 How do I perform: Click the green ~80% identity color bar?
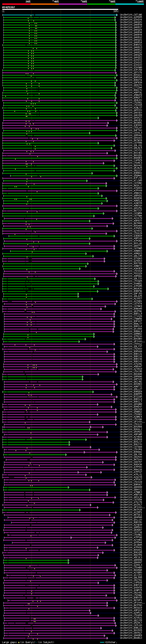tap(101, 4)
